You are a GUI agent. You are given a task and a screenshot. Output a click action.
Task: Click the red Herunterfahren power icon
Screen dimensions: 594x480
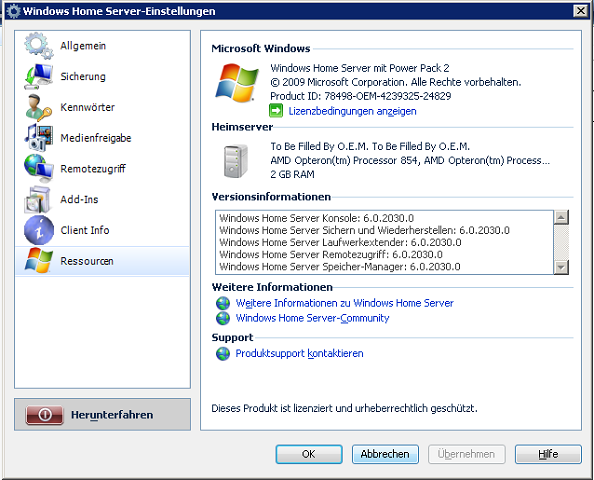point(44,415)
